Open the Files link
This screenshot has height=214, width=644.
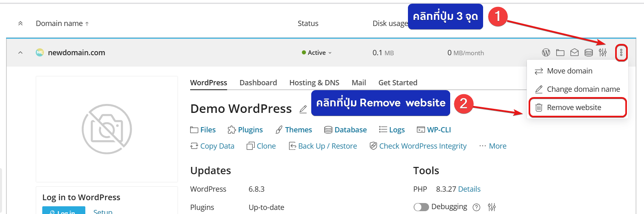pyautogui.click(x=203, y=130)
